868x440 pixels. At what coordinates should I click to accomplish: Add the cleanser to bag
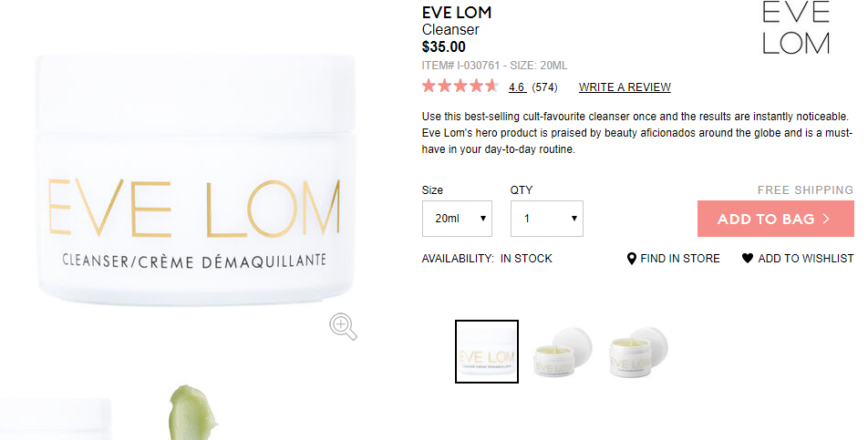coord(776,219)
